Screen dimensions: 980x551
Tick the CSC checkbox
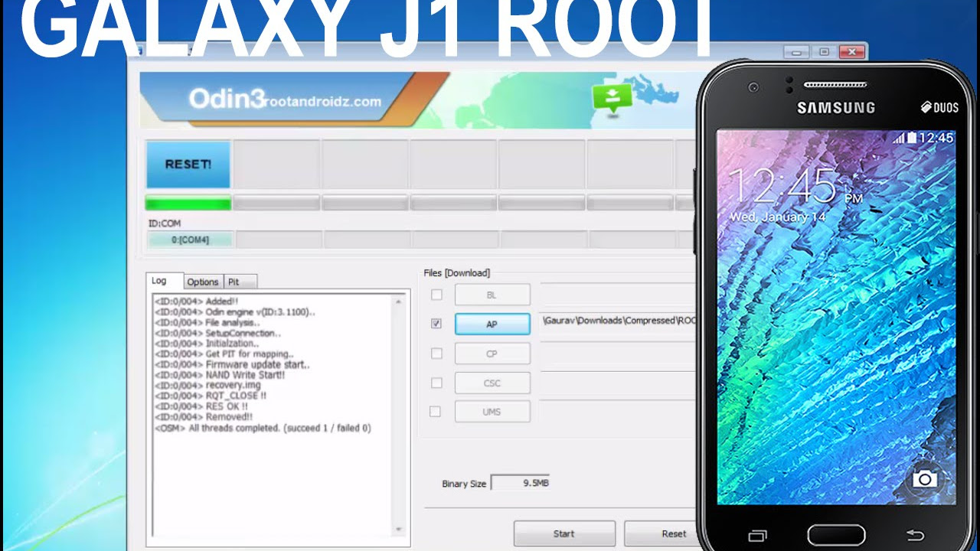[x=436, y=383]
